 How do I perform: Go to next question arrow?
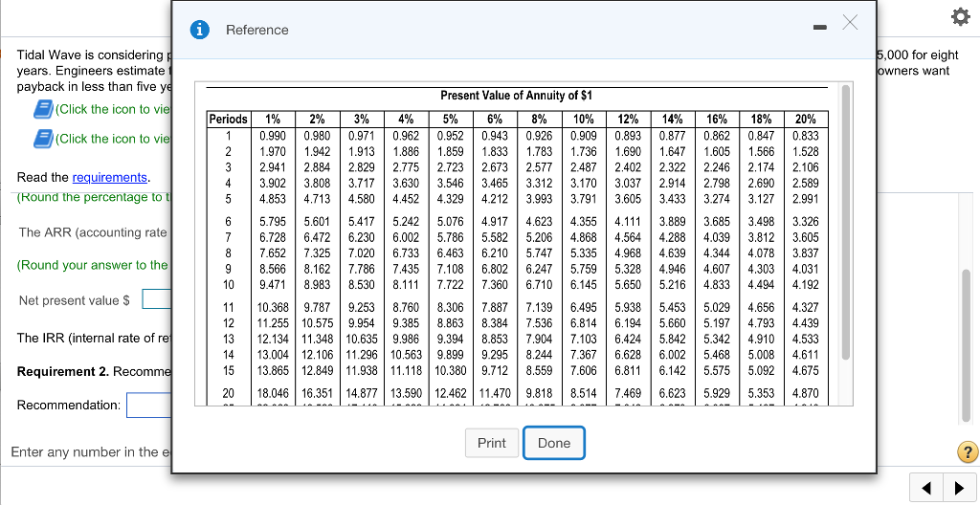[x=959, y=487]
